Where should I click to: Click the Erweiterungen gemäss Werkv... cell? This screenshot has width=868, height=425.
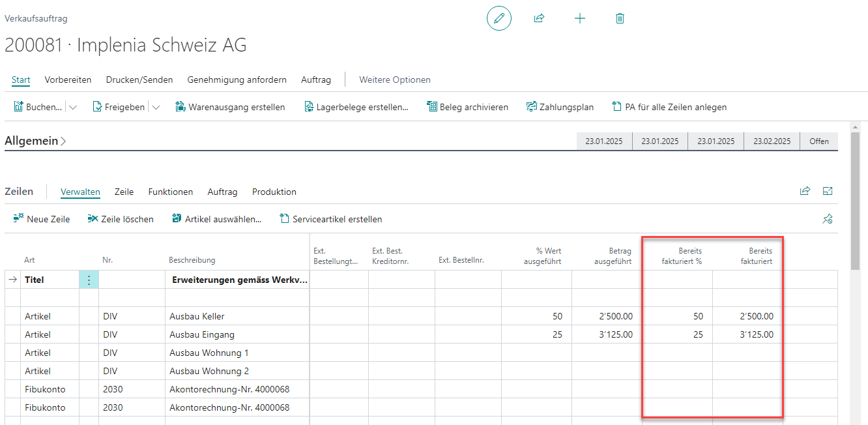pyautogui.click(x=237, y=280)
